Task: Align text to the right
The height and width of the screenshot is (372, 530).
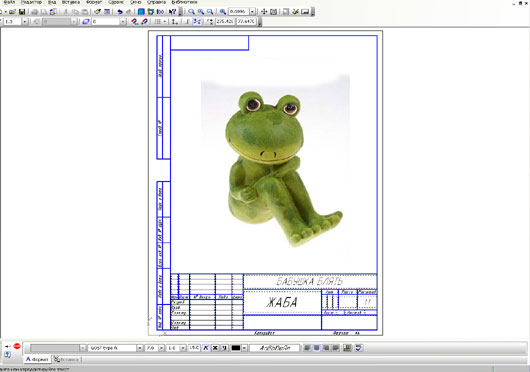Action: pos(326,348)
